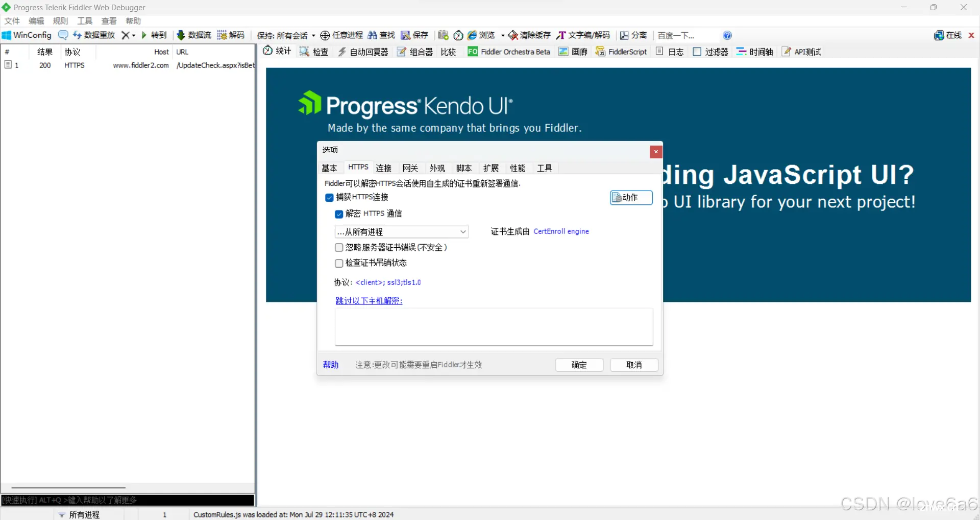
Task: Click the comment speech bubble icon
Action: click(63, 35)
